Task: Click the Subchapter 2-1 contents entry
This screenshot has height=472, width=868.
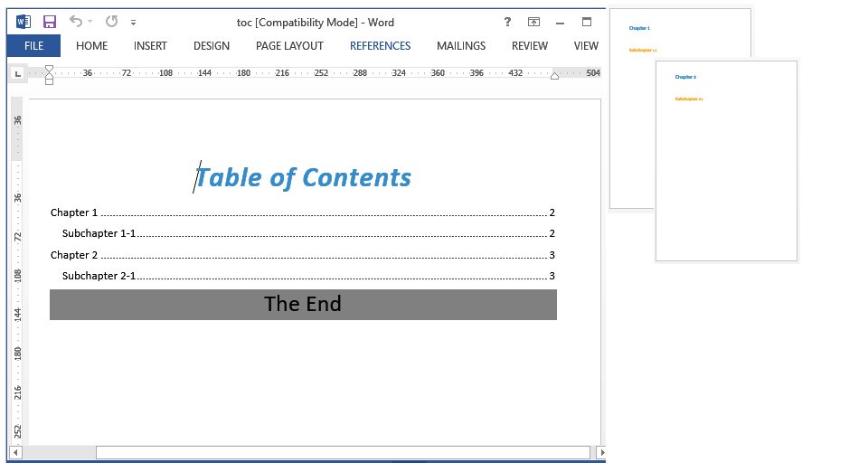Action: 99,276
